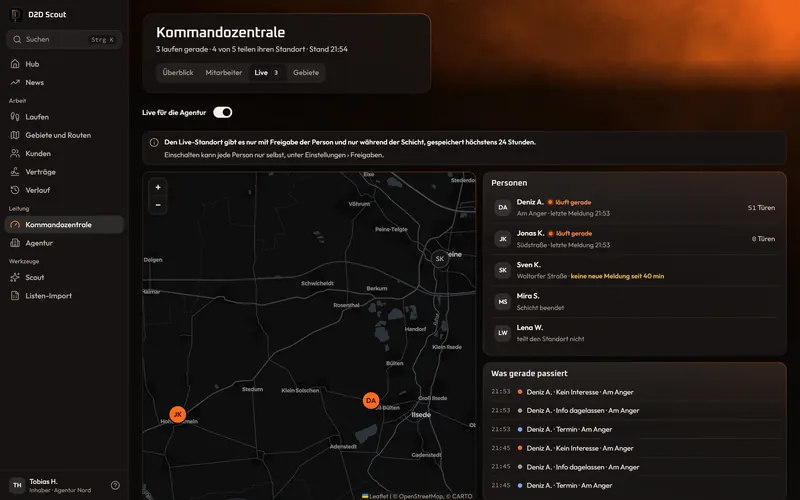Click the LW avatar in Personen
This screenshot has height=500, width=800.
click(x=503, y=333)
